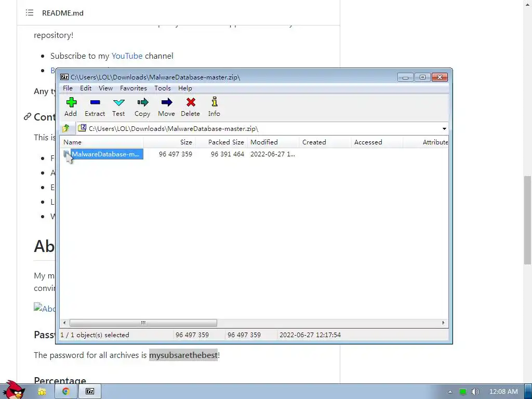The image size is (532, 399).
Task: Click the horizontal scrollbar thumb in 7-Zip
Action: click(143, 323)
